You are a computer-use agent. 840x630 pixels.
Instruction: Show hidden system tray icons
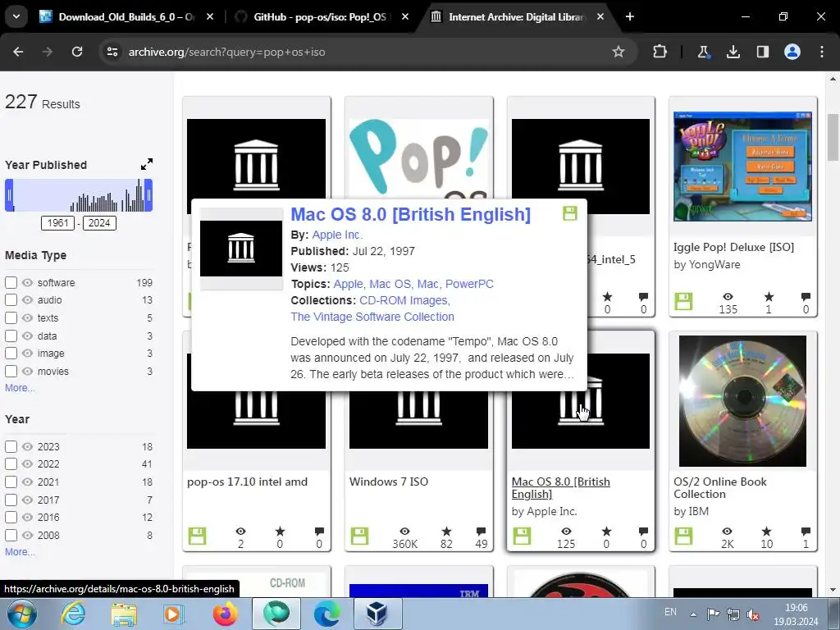(x=693, y=614)
